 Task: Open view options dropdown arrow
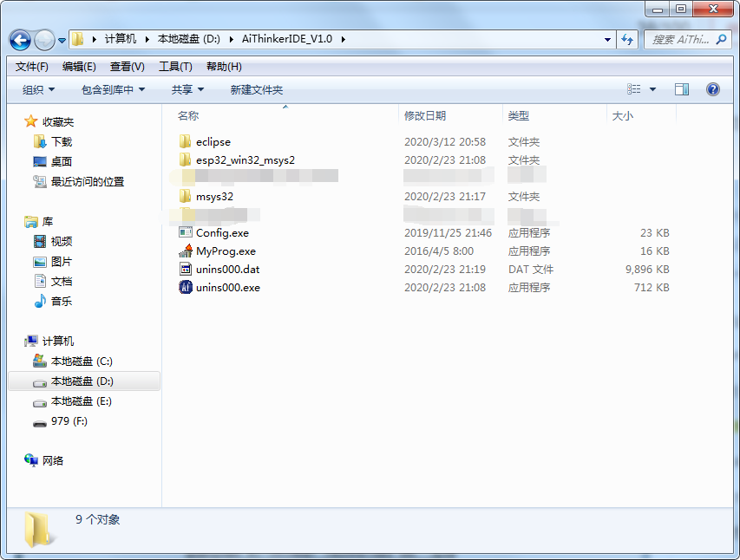[652, 89]
